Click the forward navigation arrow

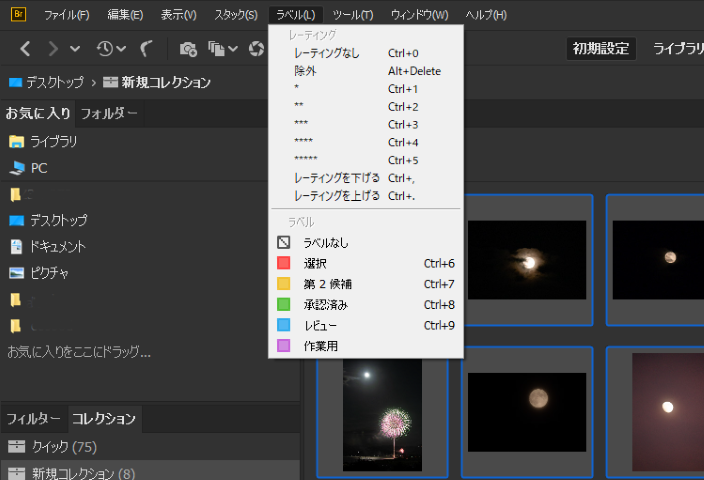pos(53,48)
